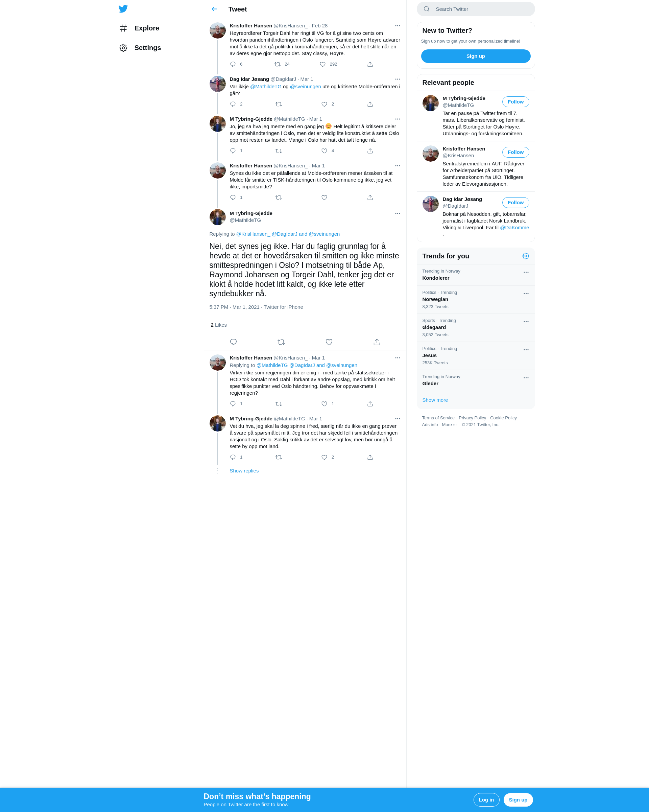Image resolution: width=649 pixels, height=812 pixels.
Task: Reply to the main tweet using its comment icon
Action: 233,342
